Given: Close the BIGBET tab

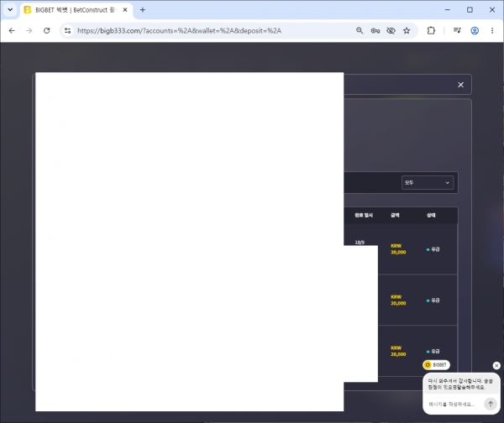Looking at the screenshot, I should [125, 10].
